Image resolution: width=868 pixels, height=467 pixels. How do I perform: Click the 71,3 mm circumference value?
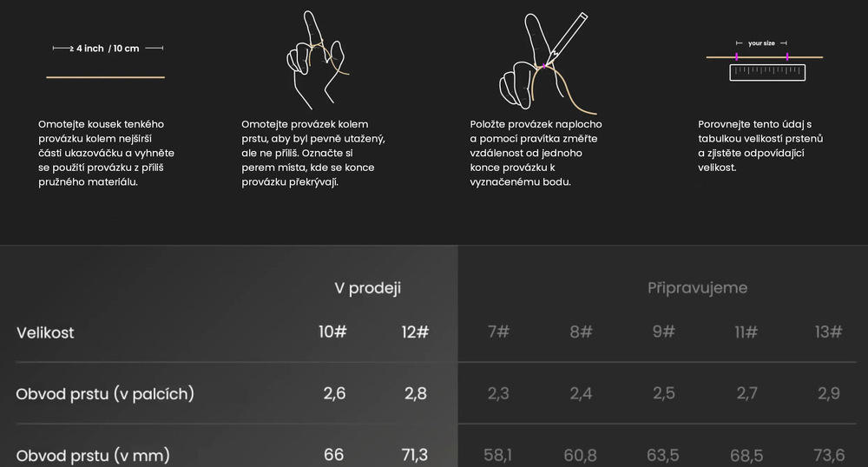tap(415, 455)
